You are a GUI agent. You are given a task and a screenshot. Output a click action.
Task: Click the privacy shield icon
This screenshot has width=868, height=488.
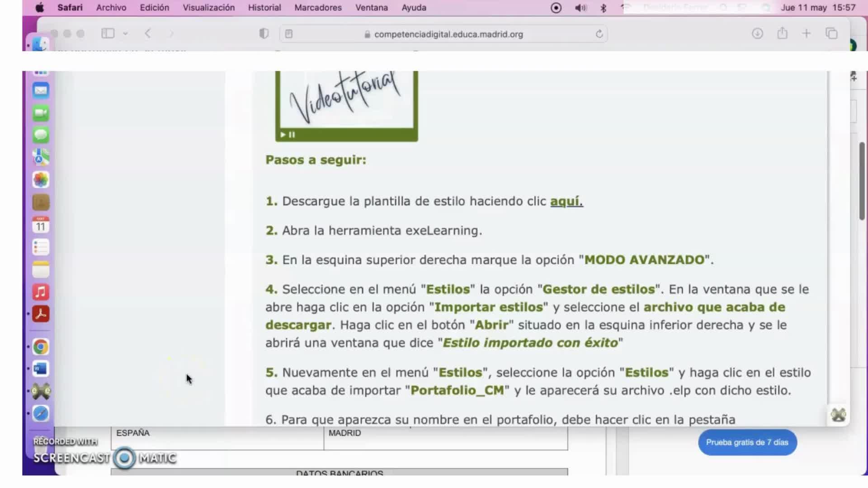[x=264, y=33]
